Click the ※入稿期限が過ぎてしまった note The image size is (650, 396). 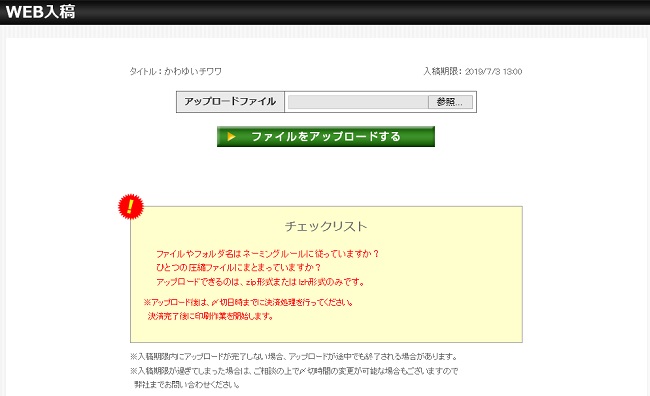(294, 371)
